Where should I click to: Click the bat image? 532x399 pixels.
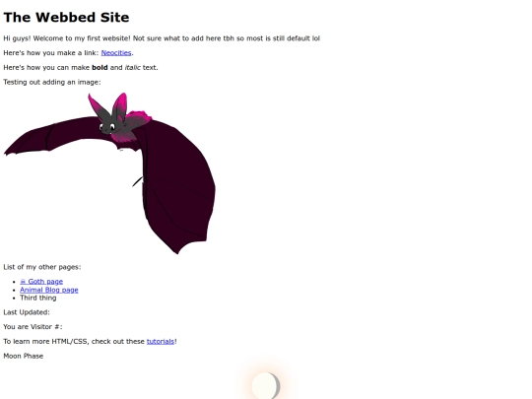pos(109,173)
